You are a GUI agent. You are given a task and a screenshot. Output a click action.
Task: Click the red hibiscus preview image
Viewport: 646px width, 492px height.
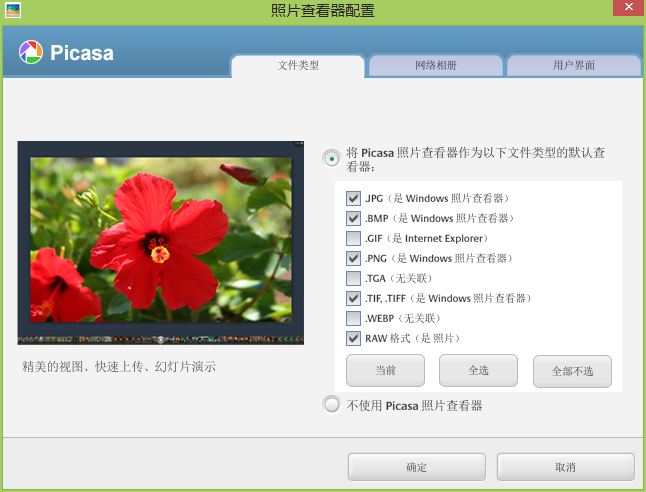[x=160, y=242]
